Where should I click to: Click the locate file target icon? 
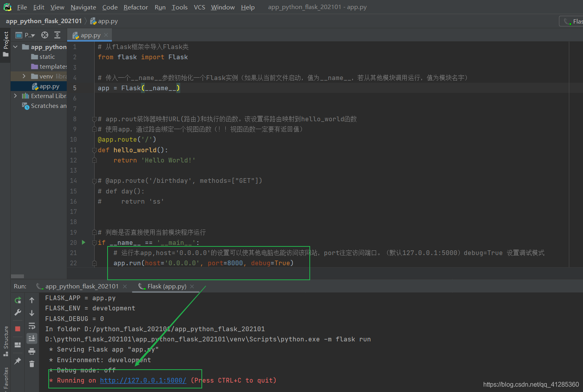[x=45, y=35]
